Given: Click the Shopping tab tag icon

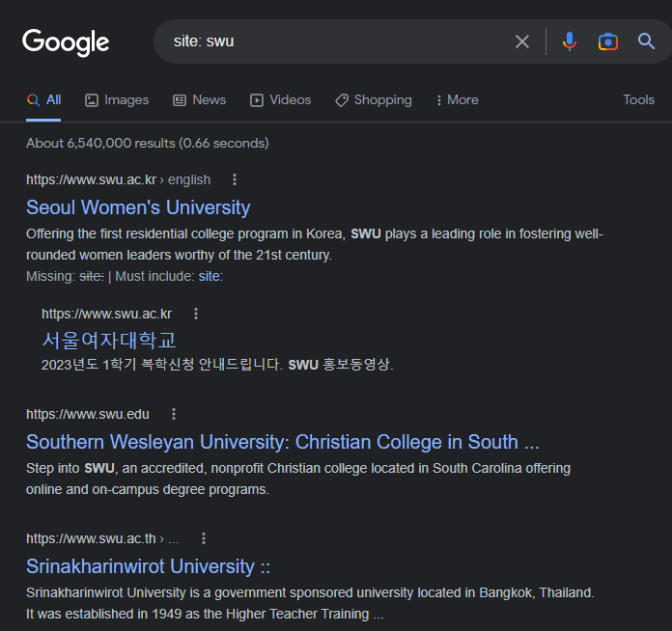Looking at the screenshot, I should point(342,100).
